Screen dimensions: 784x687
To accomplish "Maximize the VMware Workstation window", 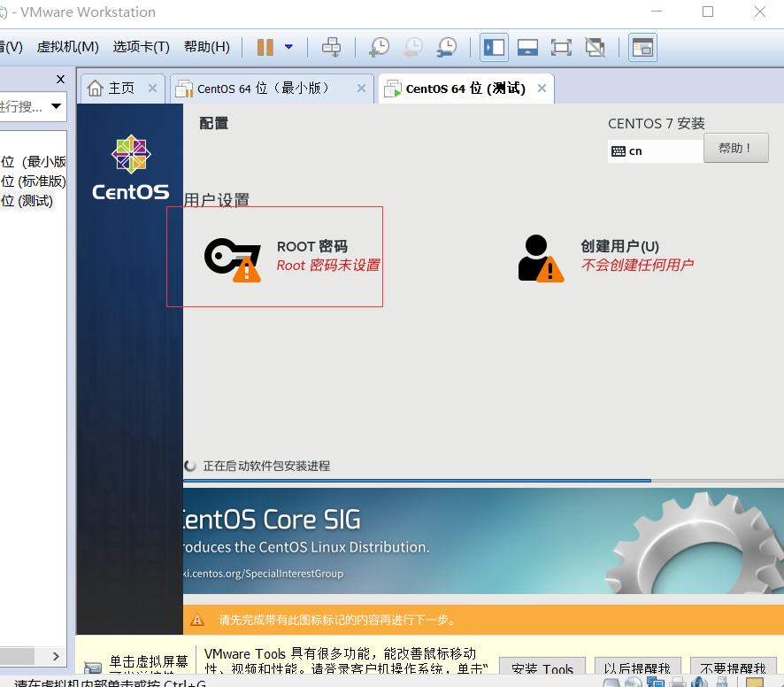I will click(708, 12).
